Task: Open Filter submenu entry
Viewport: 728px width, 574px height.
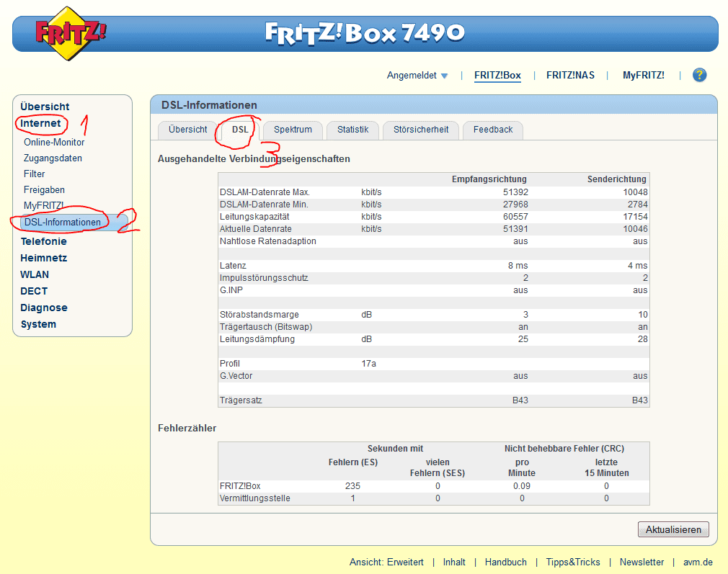Action: point(35,174)
